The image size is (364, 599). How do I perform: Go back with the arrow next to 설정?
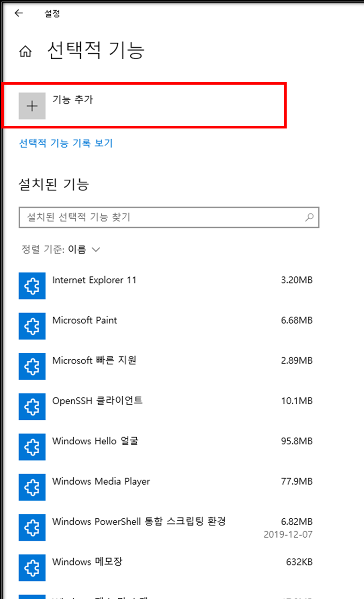[18, 13]
